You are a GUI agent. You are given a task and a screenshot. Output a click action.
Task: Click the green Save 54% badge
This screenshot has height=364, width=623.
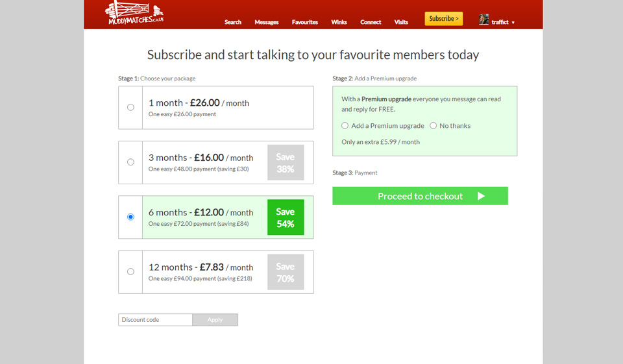(286, 217)
